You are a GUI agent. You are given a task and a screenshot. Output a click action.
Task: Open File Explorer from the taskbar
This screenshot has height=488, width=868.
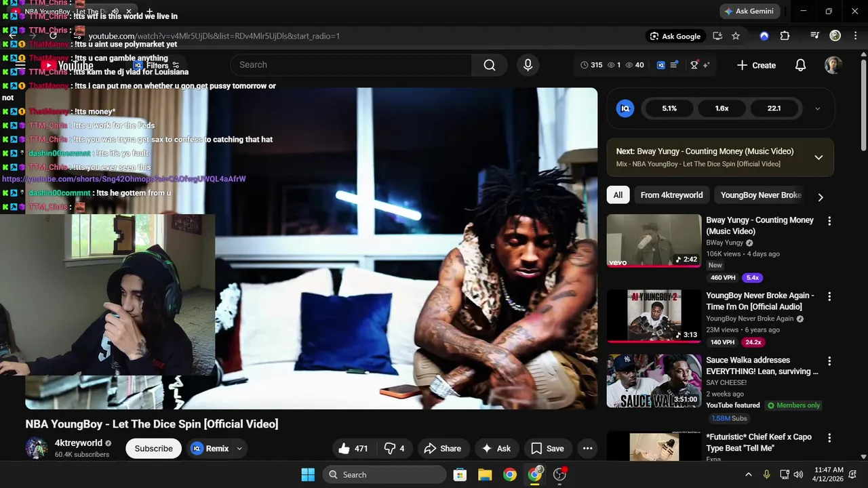[485, 474]
